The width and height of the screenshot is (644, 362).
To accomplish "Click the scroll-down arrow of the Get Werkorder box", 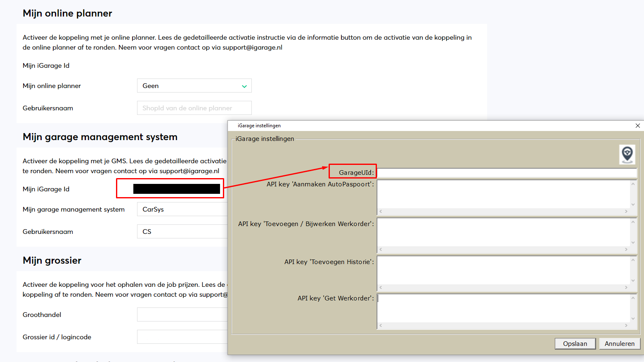I will click(633, 319).
